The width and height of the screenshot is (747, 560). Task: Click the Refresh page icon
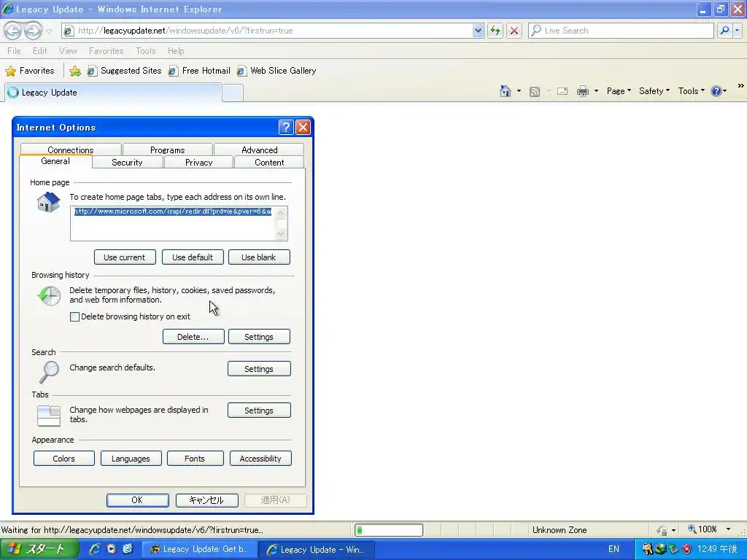495,31
